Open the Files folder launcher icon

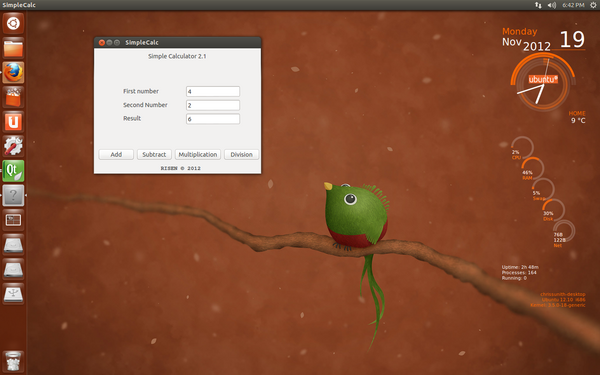click(13, 48)
